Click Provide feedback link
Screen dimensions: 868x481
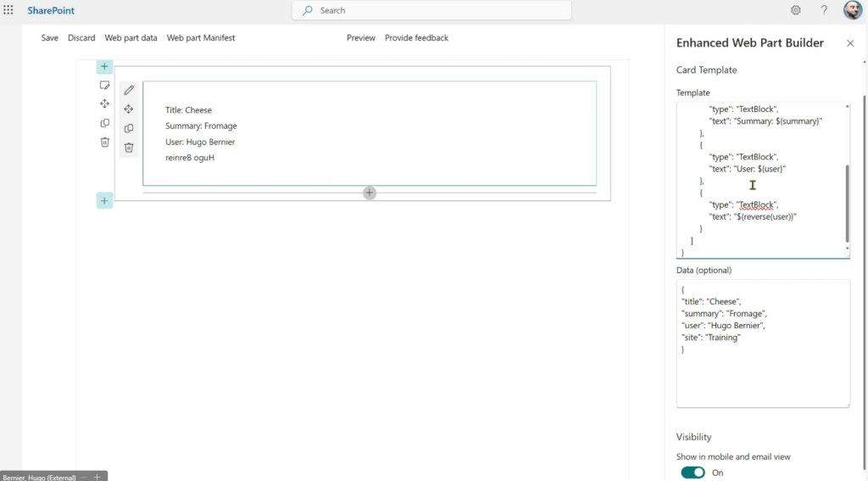pos(416,38)
